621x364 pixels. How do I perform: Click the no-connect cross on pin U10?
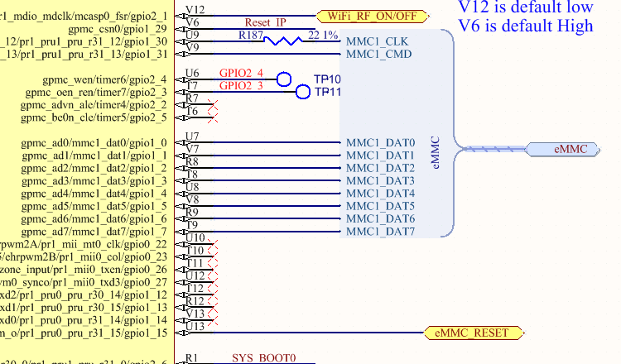(x=213, y=244)
